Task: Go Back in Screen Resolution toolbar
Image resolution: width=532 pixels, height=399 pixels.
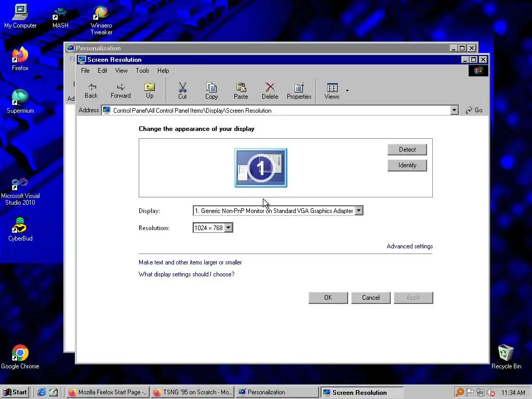Action: [x=91, y=90]
